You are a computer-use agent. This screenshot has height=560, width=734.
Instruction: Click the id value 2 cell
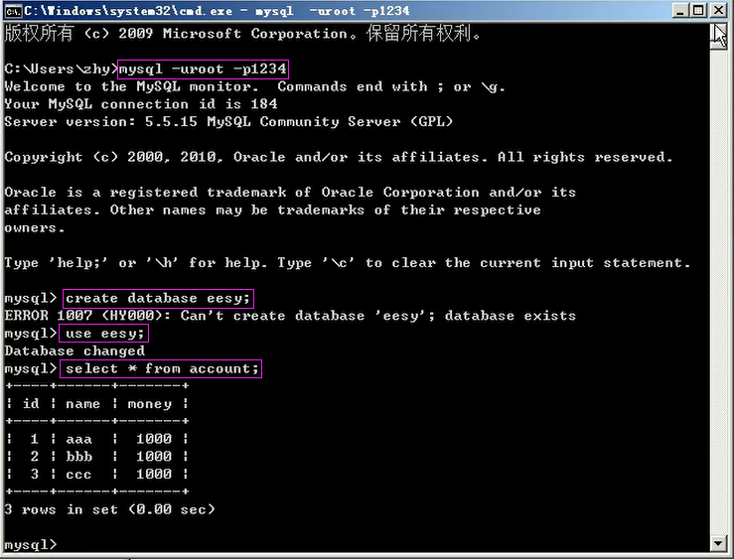pos(34,457)
